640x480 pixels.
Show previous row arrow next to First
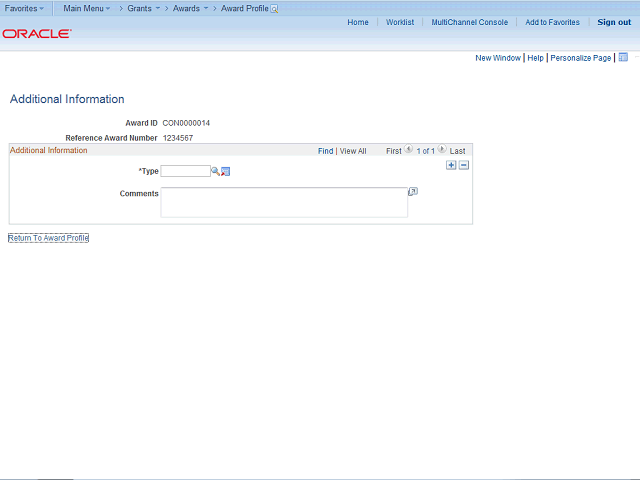coord(409,149)
